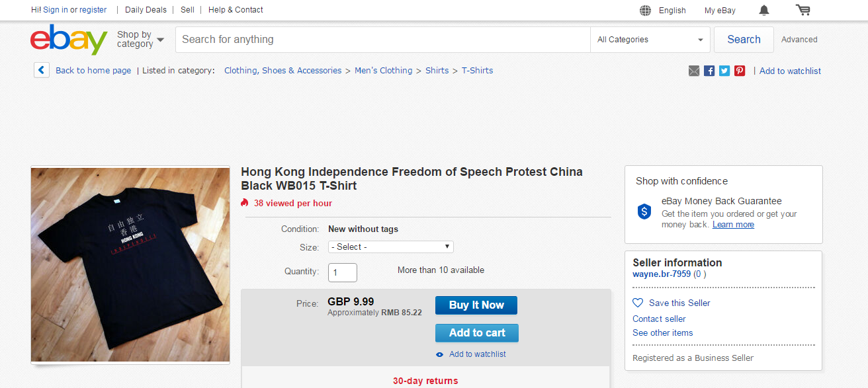Share listing on Facebook icon

point(709,71)
